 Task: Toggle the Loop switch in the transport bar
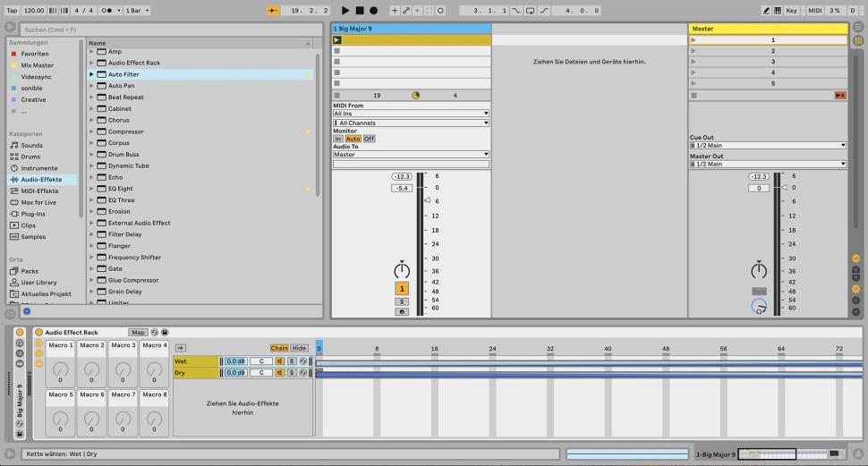pyautogui.click(x=531, y=11)
